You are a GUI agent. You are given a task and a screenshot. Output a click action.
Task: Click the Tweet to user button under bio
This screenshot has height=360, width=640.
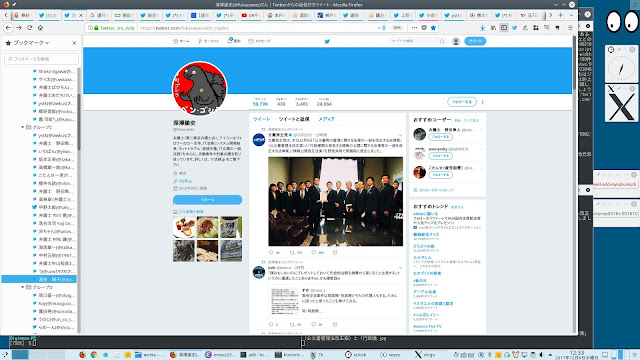coord(207,200)
